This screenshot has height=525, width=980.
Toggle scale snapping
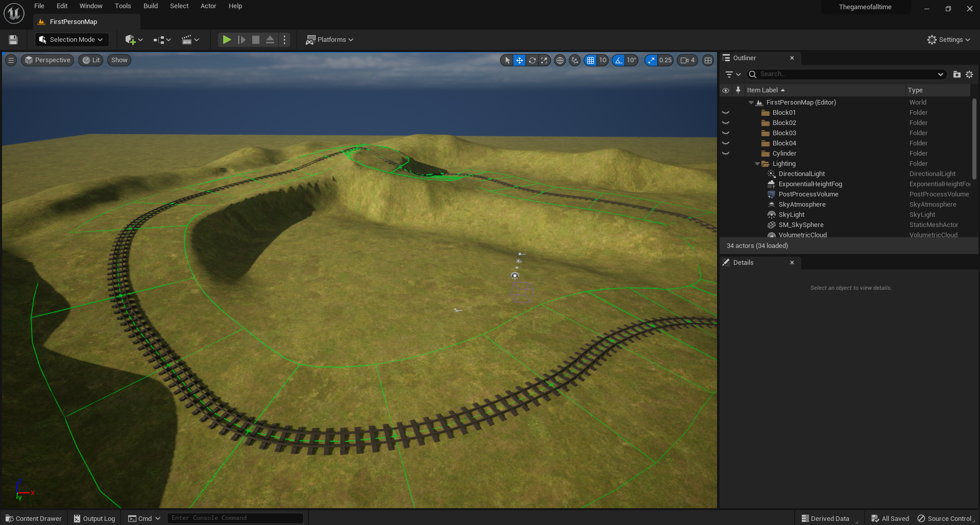(651, 60)
